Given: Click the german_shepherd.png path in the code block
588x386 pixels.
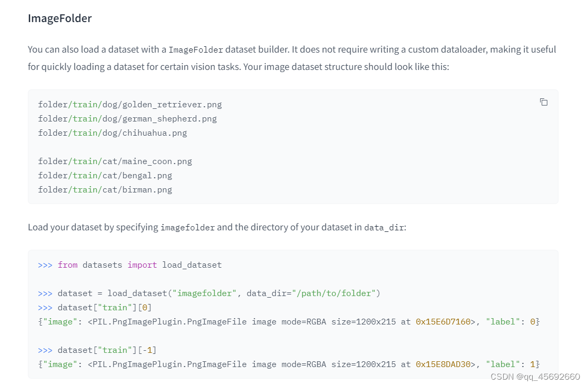Looking at the screenshot, I should tap(127, 118).
